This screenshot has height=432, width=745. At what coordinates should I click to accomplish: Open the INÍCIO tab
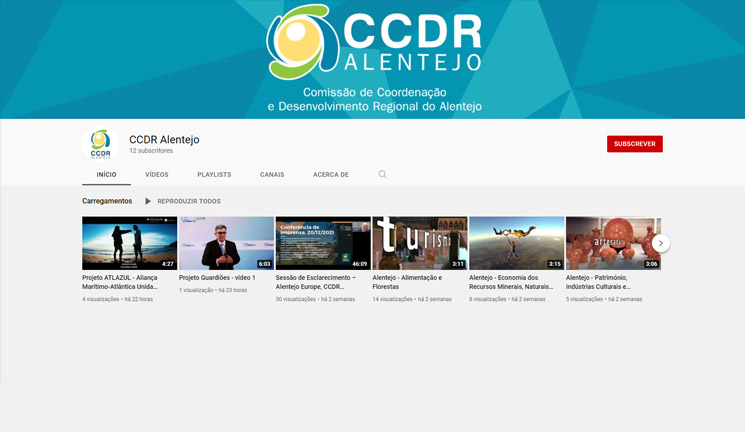(106, 174)
